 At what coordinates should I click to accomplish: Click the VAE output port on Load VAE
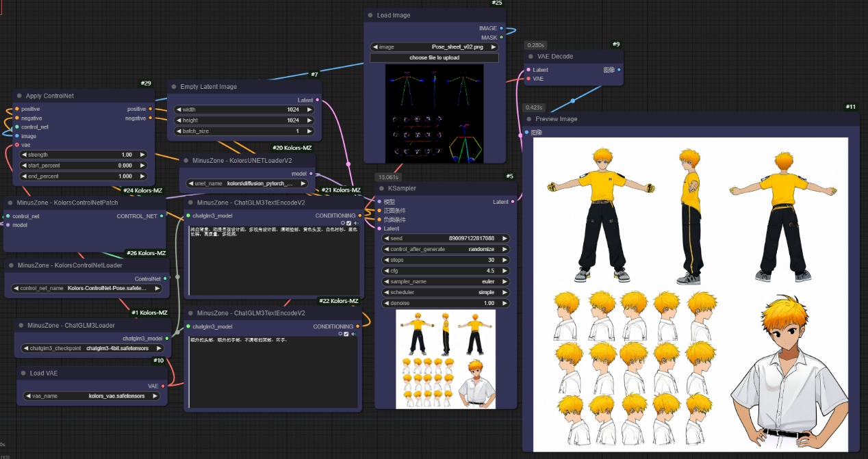coord(162,386)
